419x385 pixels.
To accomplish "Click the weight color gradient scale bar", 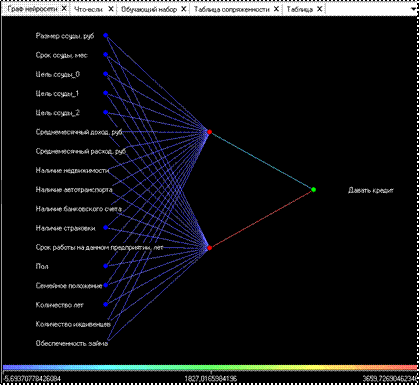I will tap(210, 367).
